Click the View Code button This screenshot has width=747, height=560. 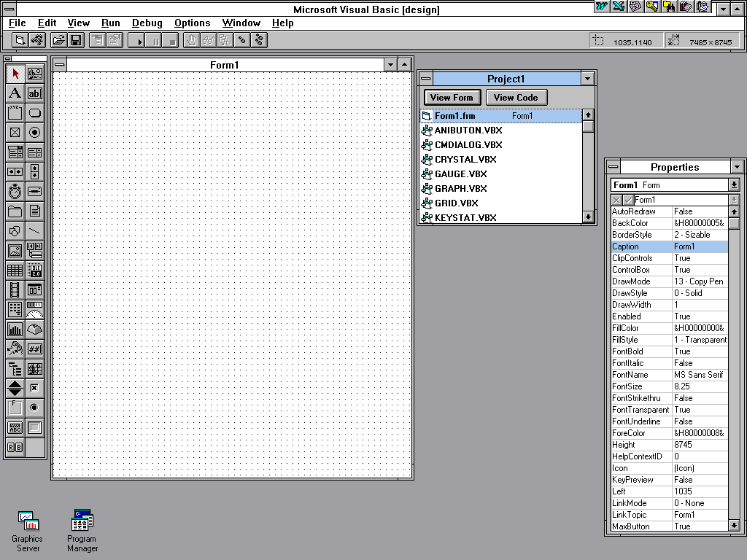[516, 98]
